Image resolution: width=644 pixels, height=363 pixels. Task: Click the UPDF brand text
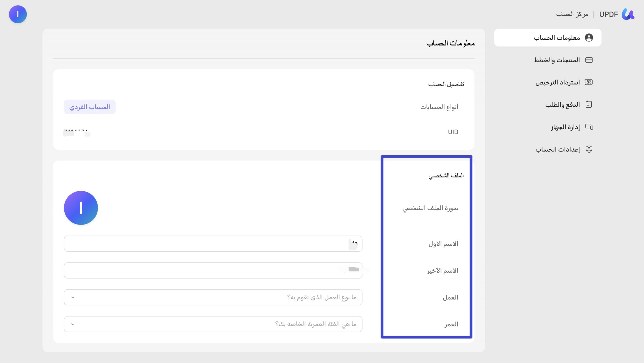coord(609,14)
